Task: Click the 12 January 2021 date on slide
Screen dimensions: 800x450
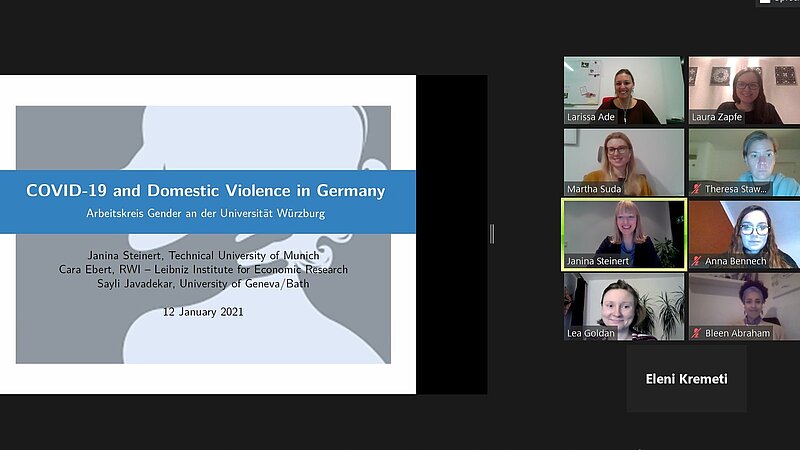Action: click(x=203, y=311)
